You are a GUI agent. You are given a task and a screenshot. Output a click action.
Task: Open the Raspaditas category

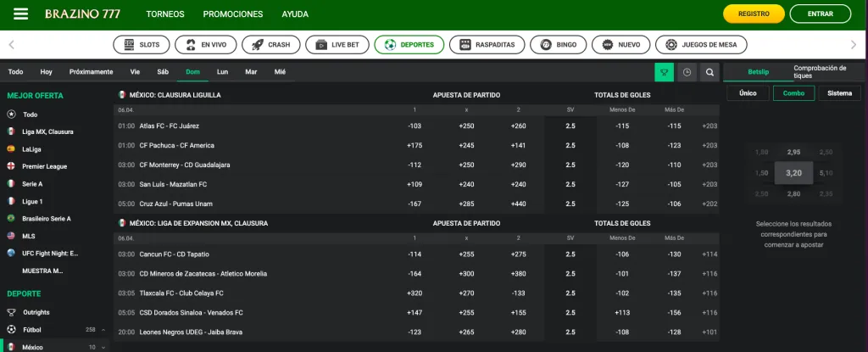point(487,45)
